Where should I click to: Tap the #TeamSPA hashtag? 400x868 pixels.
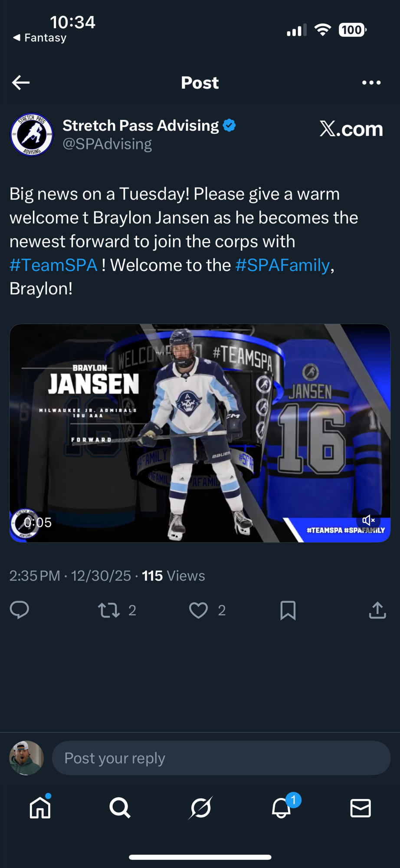click(53, 265)
